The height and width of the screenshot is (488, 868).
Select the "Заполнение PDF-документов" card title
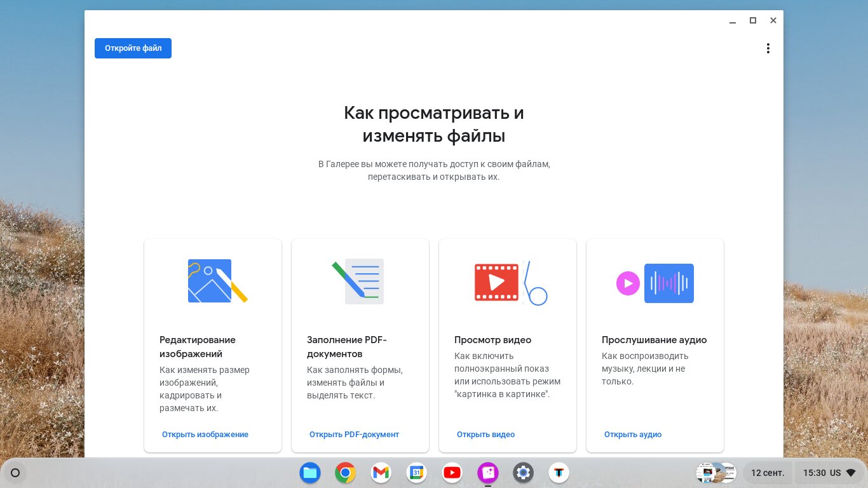[347, 347]
